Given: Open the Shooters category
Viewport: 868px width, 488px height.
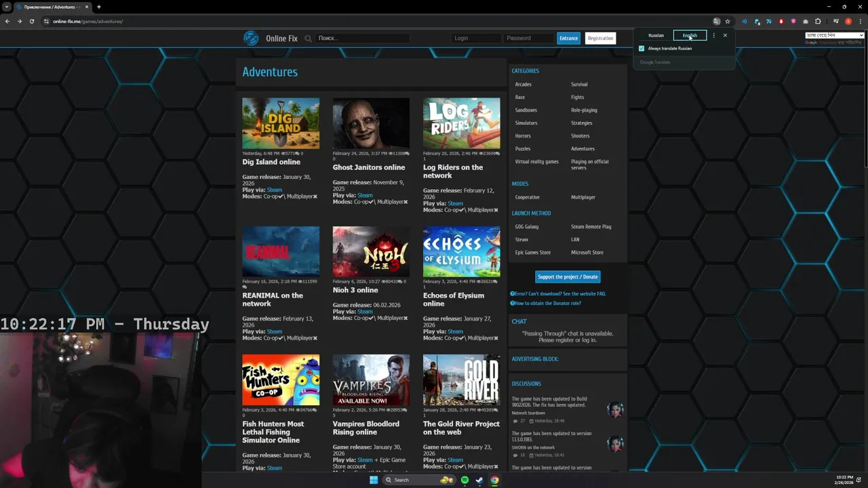Looking at the screenshot, I should tap(580, 136).
